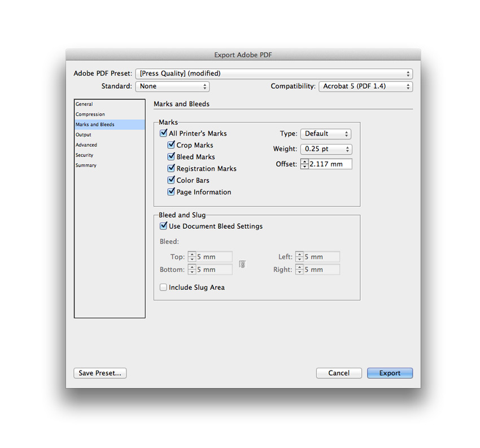Switch to the Compression section

tap(90, 114)
